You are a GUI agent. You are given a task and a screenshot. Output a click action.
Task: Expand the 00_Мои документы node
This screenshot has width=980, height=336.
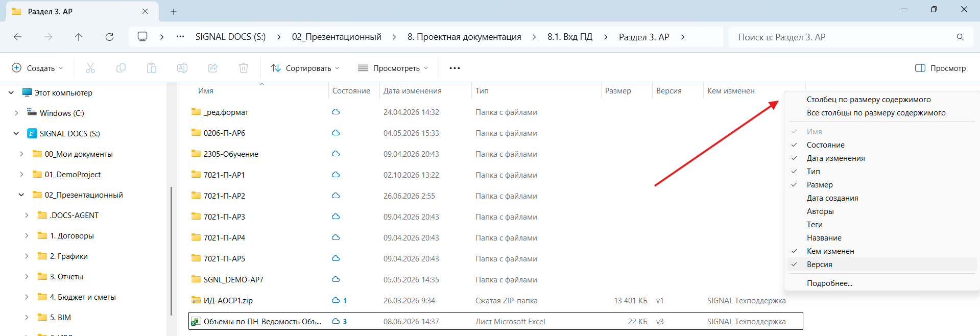pos(21,154)
